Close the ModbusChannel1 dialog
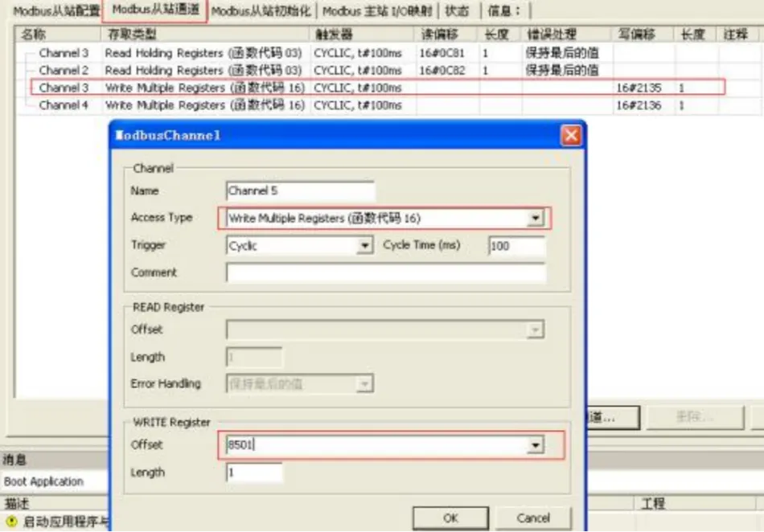Screen dimensions: 764x532 pyautogui.click(x=571, y=135)
